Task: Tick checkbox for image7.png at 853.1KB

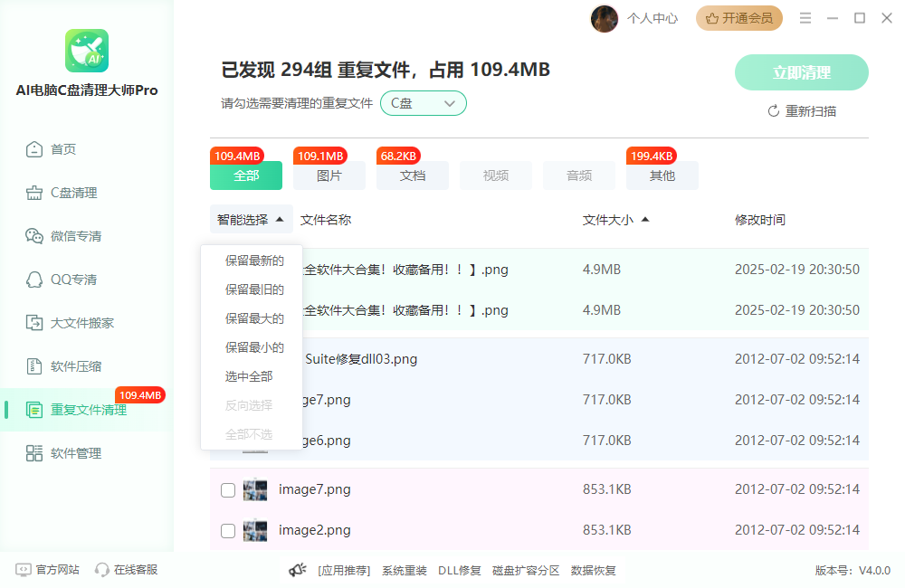Action: coord(228,490)
